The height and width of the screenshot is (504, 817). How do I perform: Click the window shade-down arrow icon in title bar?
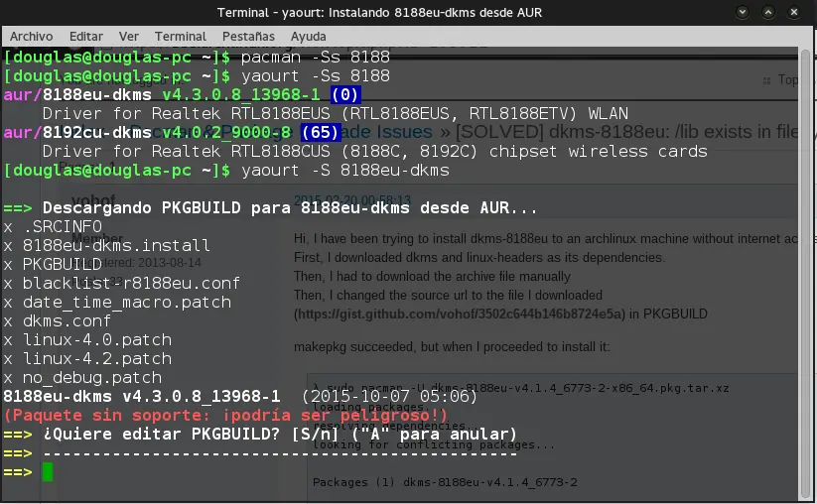(x=743, y=12)
